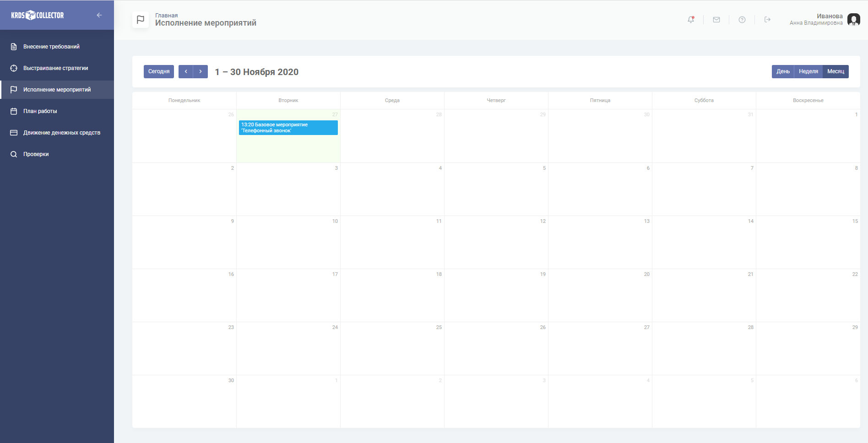Open Внесение требований menu item
The height and width of the screenshot is (443, 868).
pos(51,47)
